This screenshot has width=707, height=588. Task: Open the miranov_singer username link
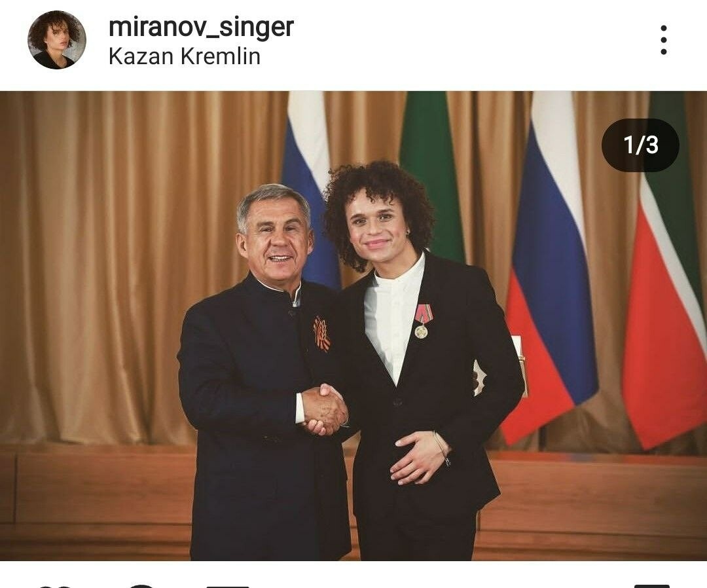tap(201, 27)
